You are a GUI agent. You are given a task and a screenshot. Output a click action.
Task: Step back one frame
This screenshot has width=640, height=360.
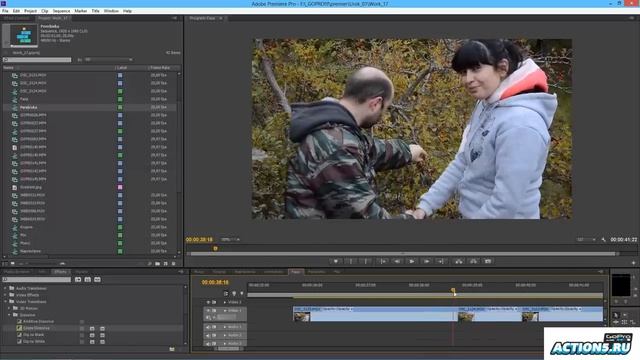tap(397, 262)
